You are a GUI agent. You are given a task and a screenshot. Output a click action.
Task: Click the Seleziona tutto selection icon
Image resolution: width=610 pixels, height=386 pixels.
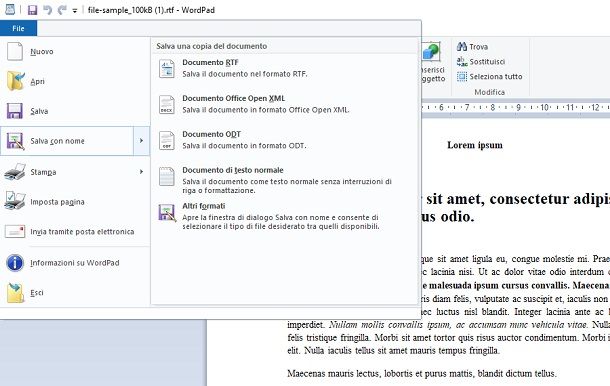click(462, 76)
